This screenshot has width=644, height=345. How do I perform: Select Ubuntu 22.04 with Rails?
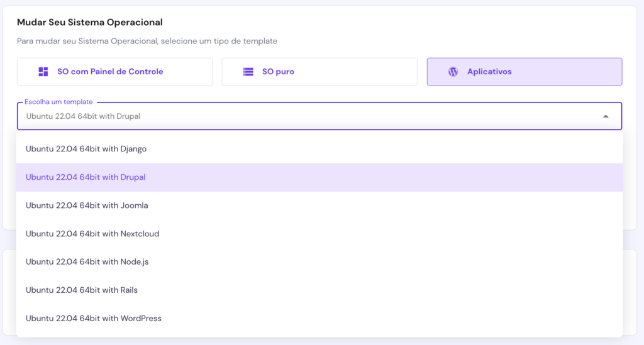82,290
